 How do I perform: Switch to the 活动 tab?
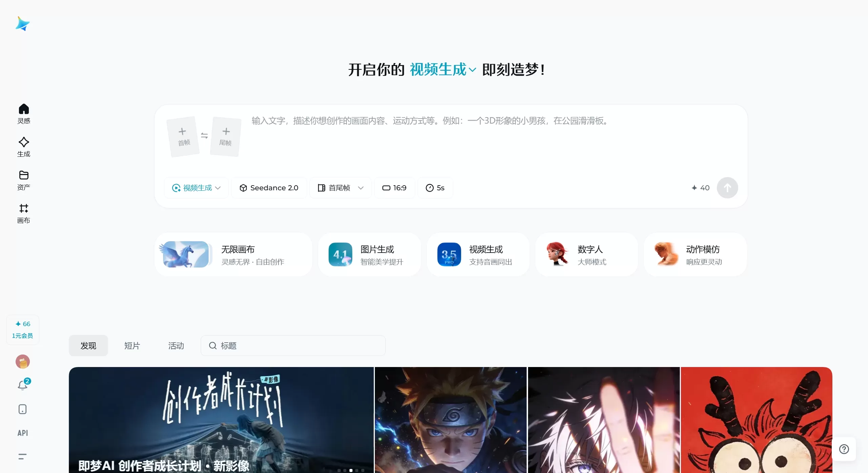coord(176,345)
